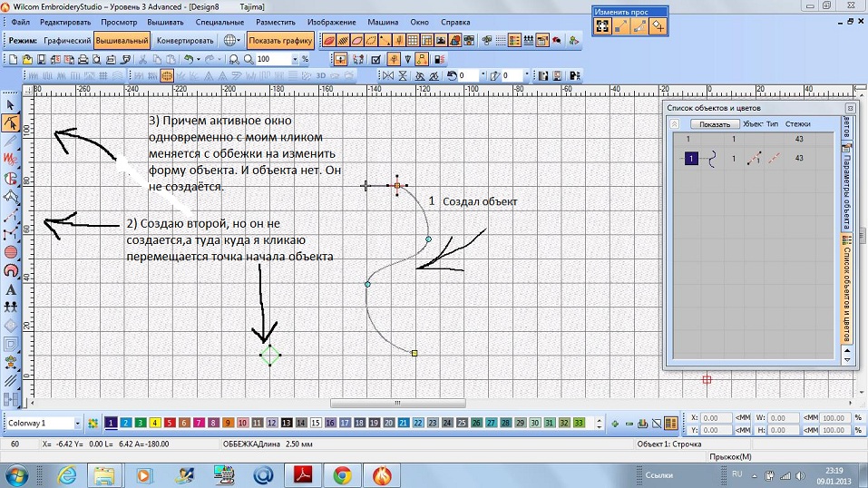This screenshot has width=868, height=488.
Task: Open the Список объектов и цветов side tab
Action: coord(846,289)
